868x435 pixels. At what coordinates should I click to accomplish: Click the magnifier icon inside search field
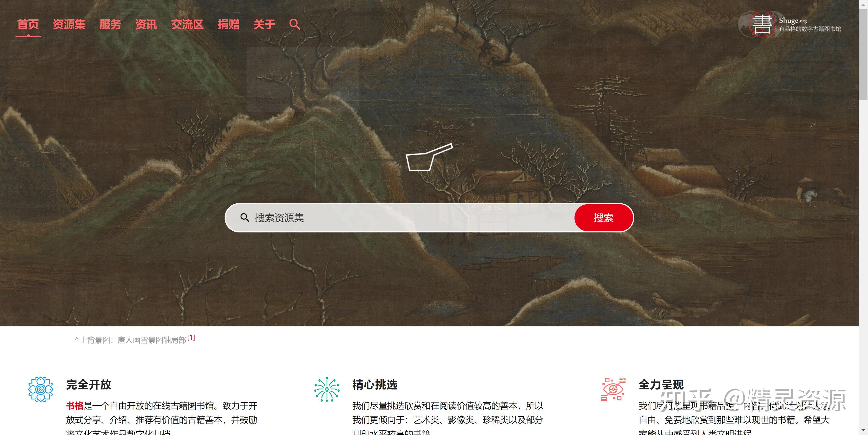[245, 217]
